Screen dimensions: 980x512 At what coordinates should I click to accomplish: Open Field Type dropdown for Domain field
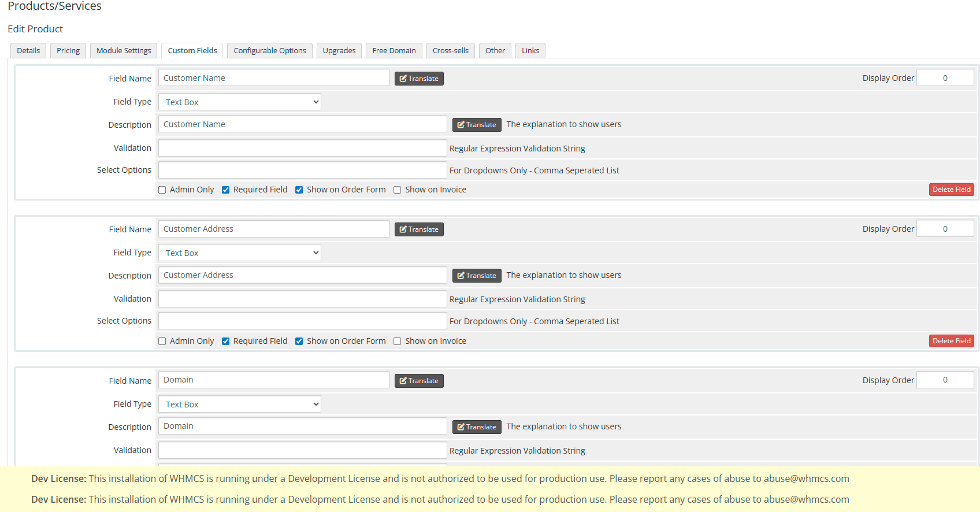tap(240, 405)
